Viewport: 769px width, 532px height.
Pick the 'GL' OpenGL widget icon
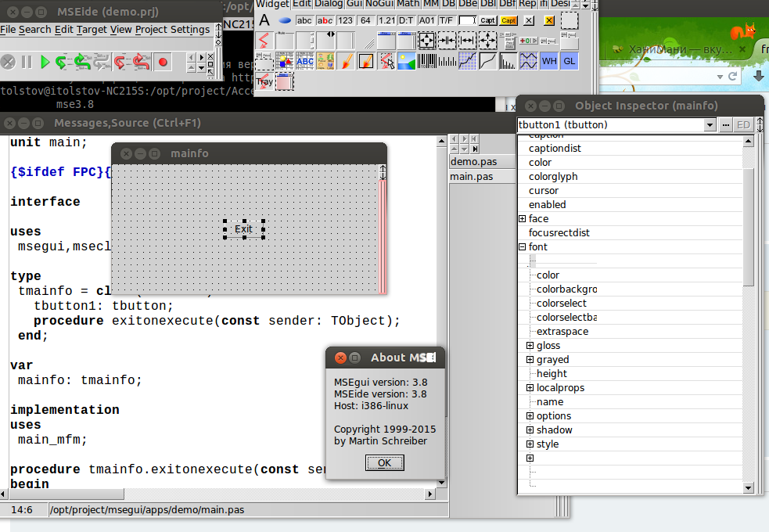click(569, 61)
